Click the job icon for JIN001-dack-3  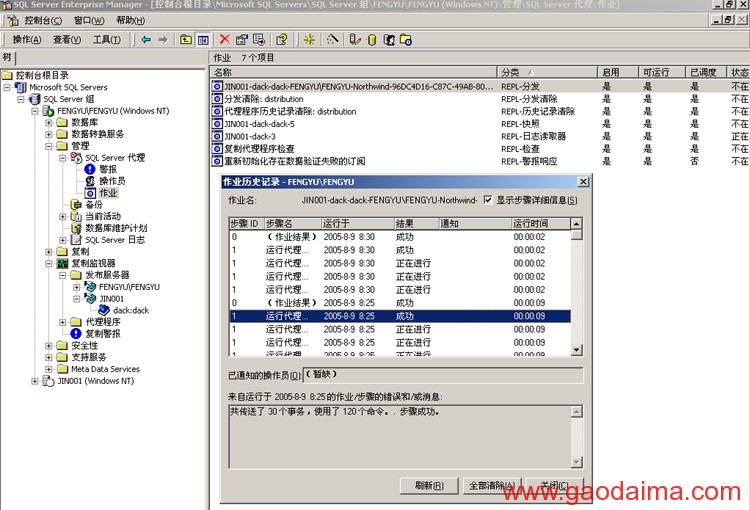pos(217,136)
